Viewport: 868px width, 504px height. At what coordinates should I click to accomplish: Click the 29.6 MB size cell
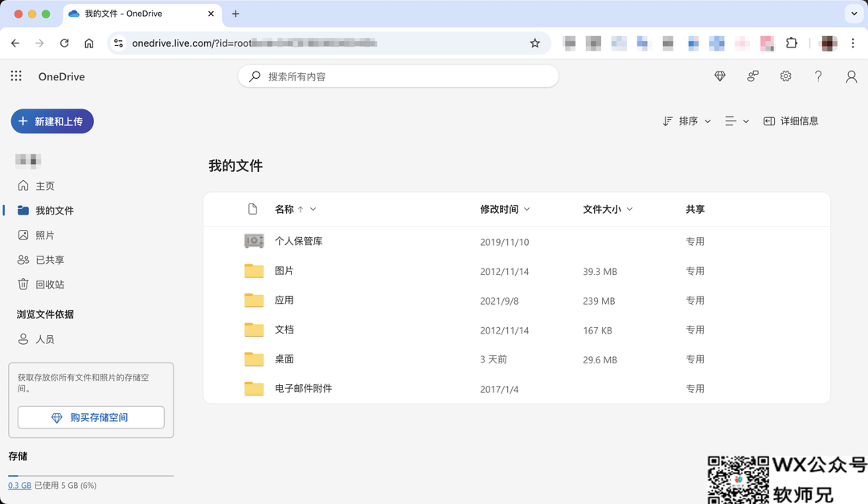pos(600,359)
